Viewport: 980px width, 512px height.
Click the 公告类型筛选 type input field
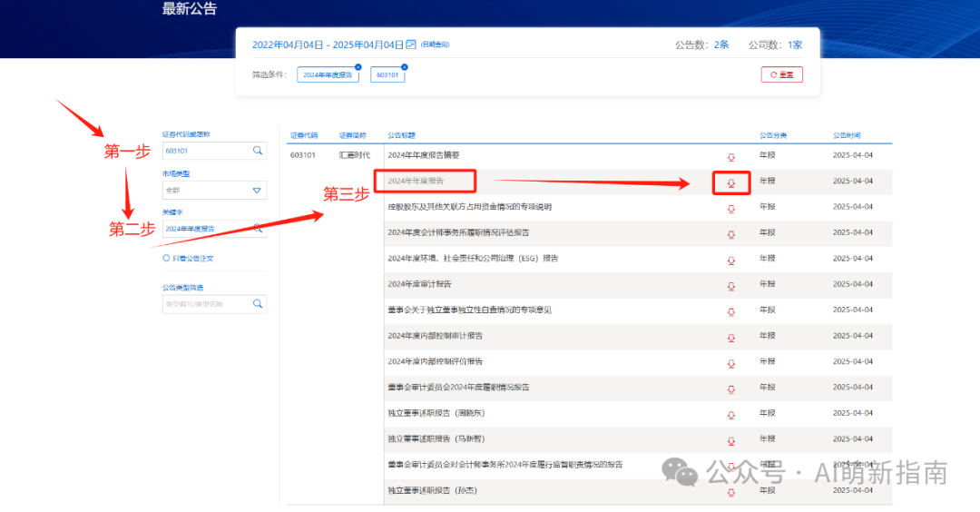click(206, 304)
